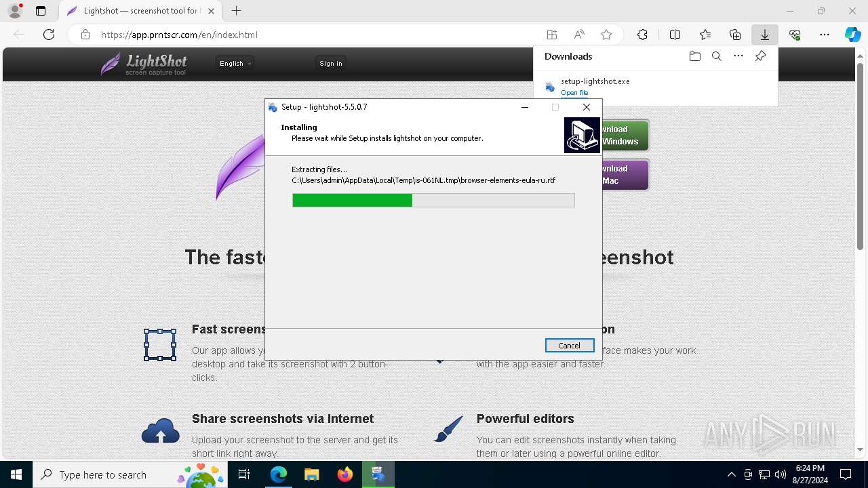The height and width of the screenshot is (488, 868).
Task: Expand the English language dropdown
Action: tap(235, 63)
